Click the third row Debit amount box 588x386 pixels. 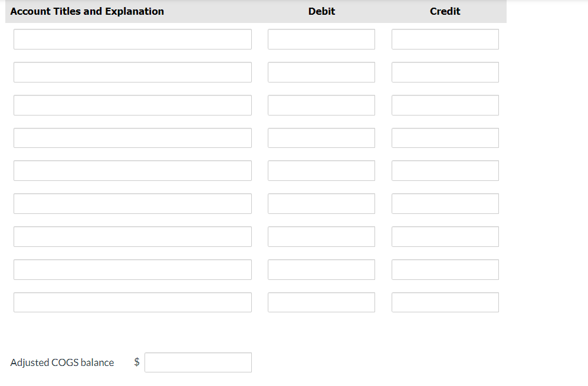pos(321,105)
